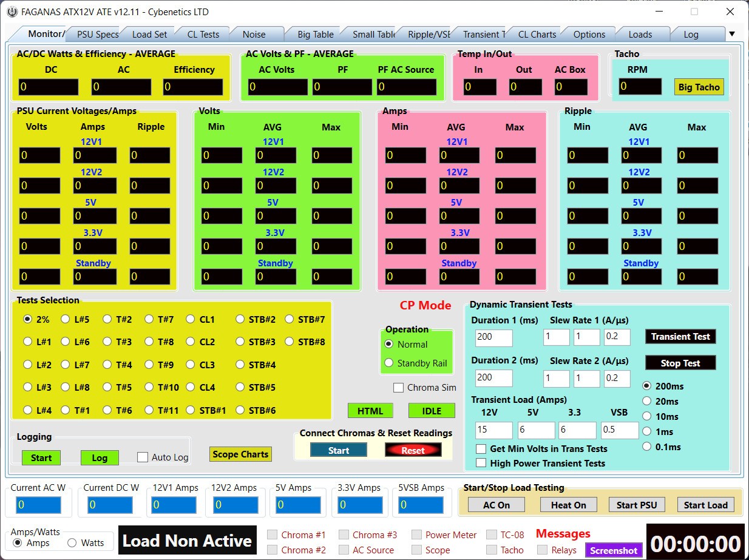The width and height of the screenshot is (749, 560).
Task: Open the Load Set tab
Action: (149, 34)
